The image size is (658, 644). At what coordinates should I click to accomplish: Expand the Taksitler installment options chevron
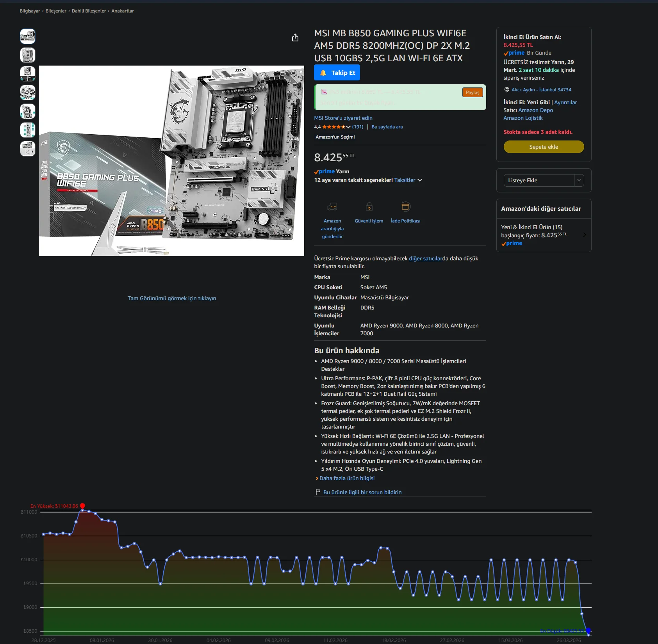[x=420, y=180]
